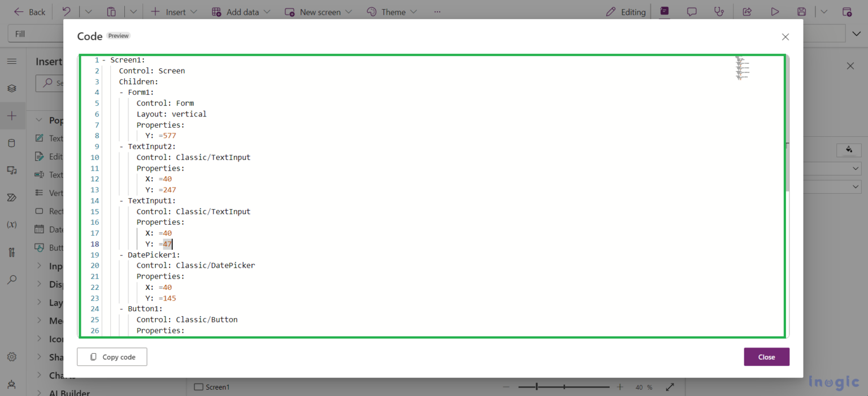Click the Copy code button
The image size is (868, 396).
[x=112, y=357]
